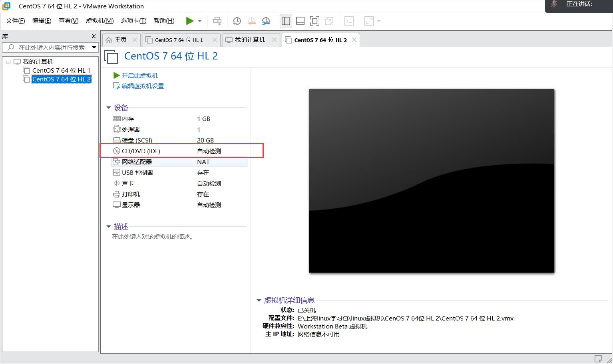
Task: Click the CD/DVD (IDE) disc icon
Action: coord(117,151)
